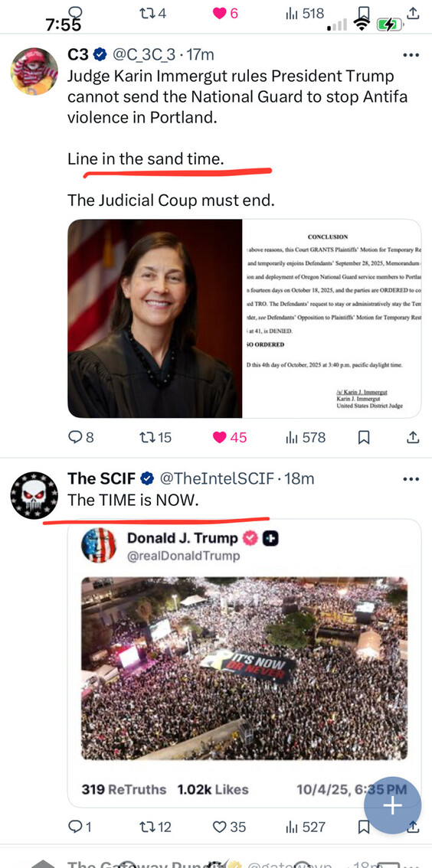This screenshot has width=432, height=868.
Task: Repost C3's tweet showing 15 reposts
Action: point(155,437)
